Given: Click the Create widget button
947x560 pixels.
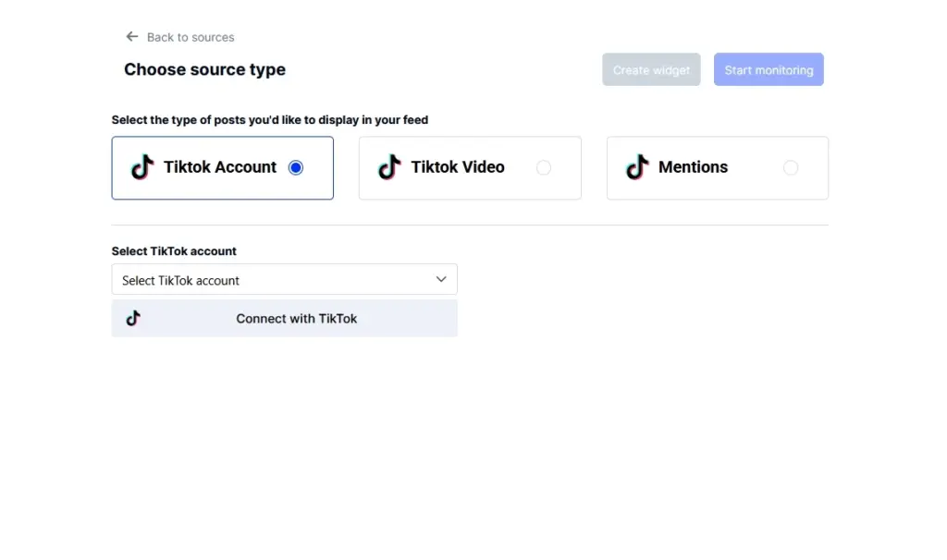Looking at the screenshot, I should [x=651, y=69].
